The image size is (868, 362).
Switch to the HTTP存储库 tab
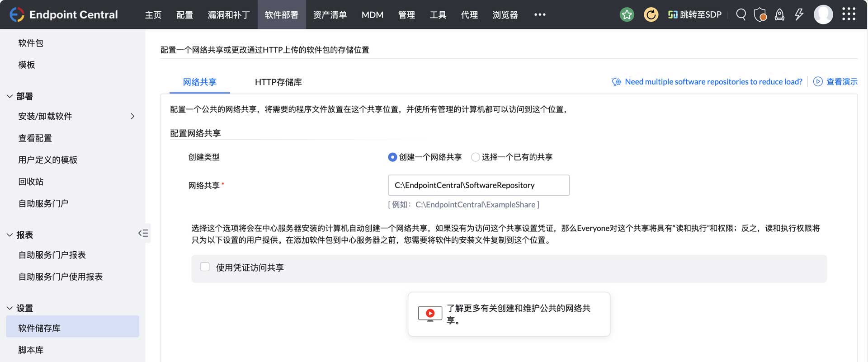pos(278,82)
